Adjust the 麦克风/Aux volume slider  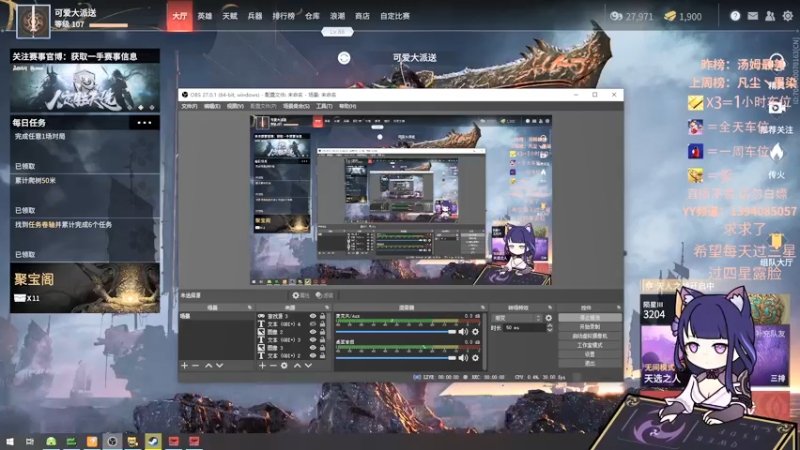click(396, 332)
